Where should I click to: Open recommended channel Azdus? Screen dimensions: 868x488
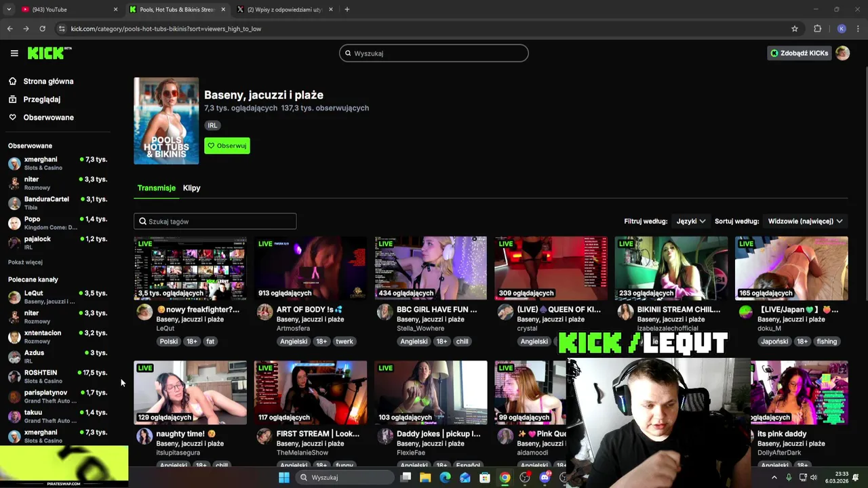[58, 357]
